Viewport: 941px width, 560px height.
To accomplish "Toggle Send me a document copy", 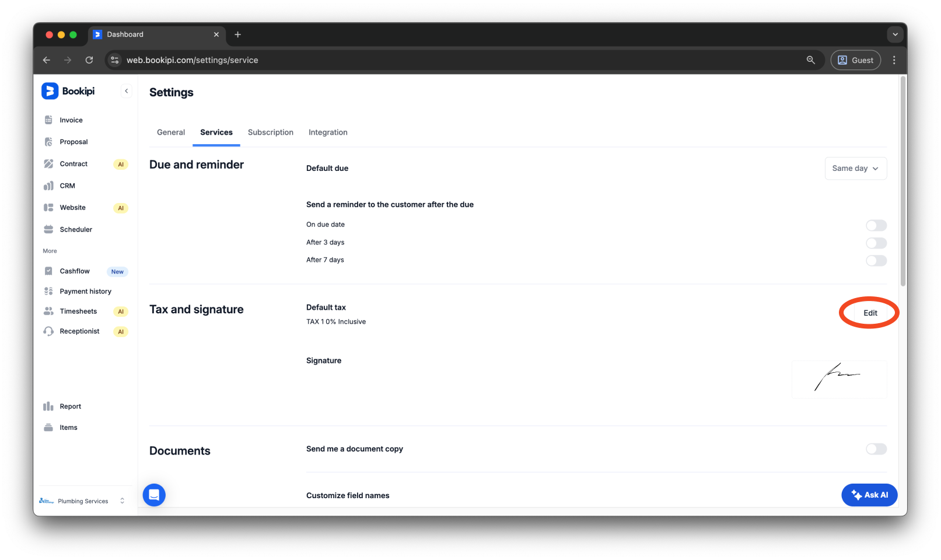I will tap(876, 449).
